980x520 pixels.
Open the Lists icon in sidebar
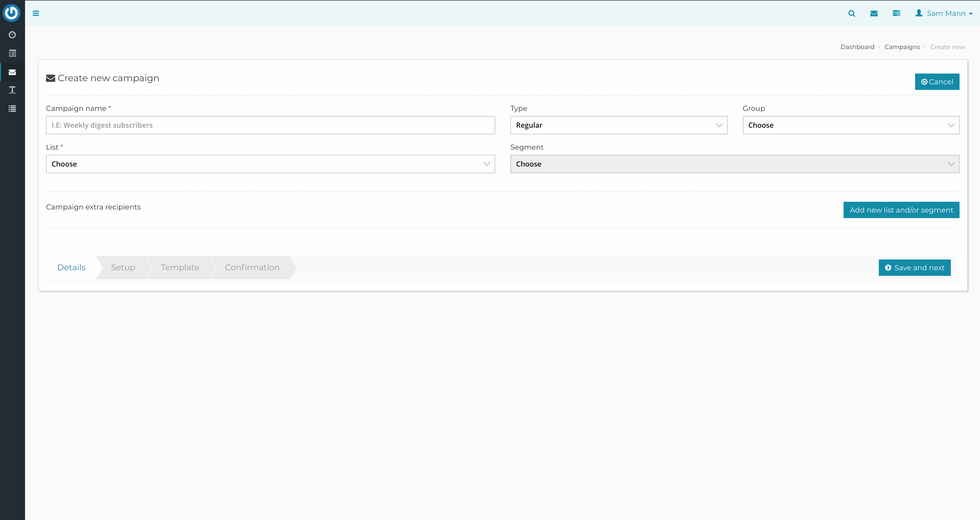(x=12, y=53)
